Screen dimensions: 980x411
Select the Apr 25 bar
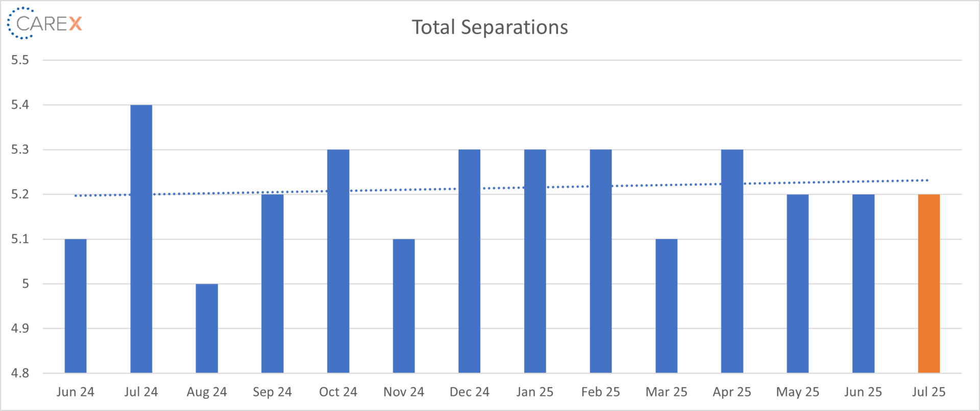coord(732,261)
